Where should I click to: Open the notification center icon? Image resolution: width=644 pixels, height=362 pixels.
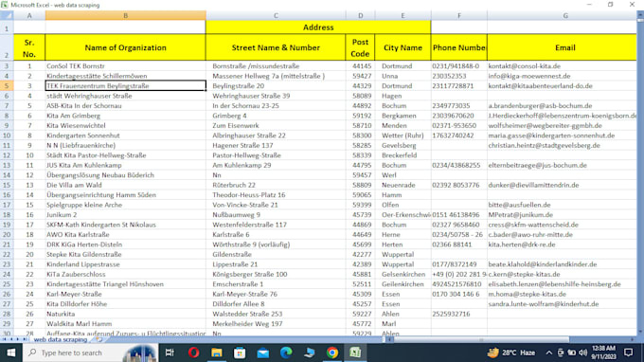tap(629, 353)
